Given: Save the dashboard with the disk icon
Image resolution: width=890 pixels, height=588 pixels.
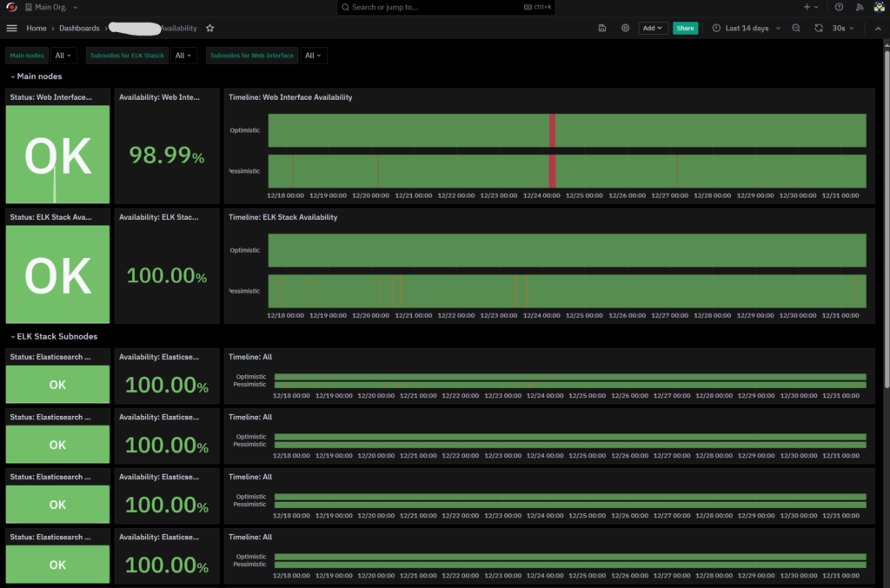Looking at the screenshot, I should [602, 29].
